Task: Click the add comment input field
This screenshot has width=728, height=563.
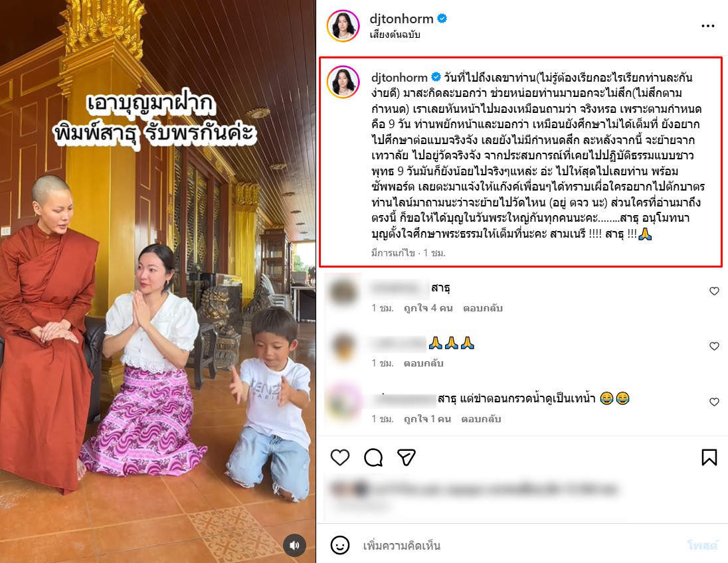Action: (x=520, y=545)
